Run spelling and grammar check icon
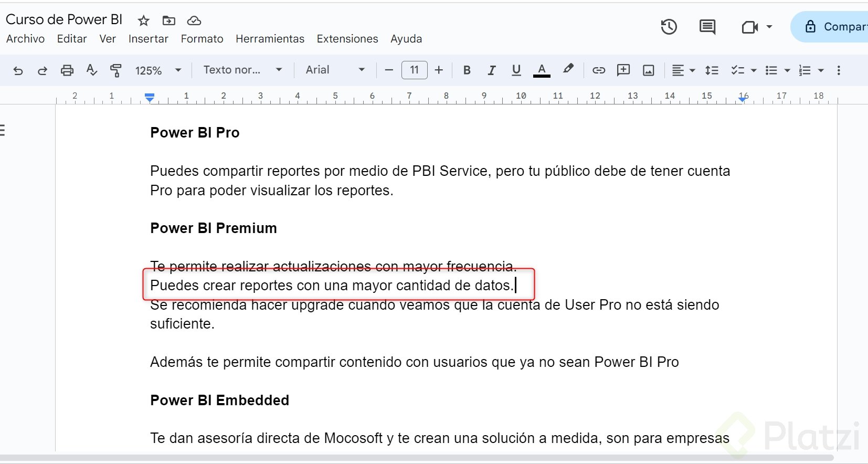The height and width of the screenshot is (464, 868). click(x=92, y=70)
